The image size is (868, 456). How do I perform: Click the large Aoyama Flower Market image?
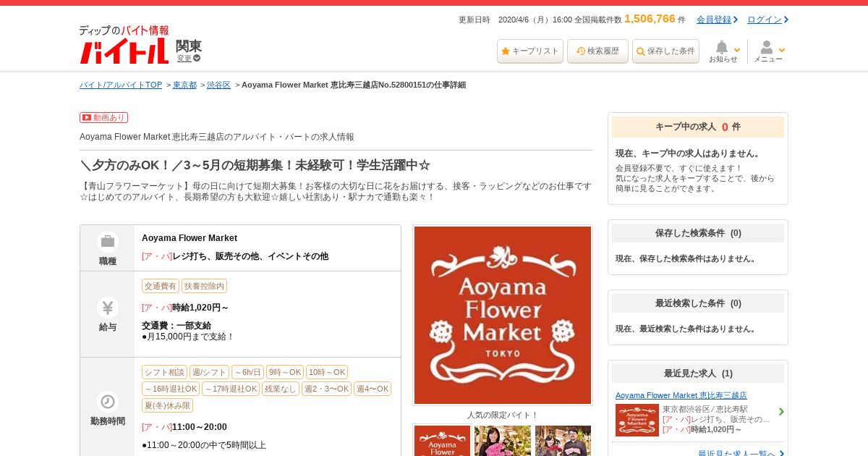[503, 315]
